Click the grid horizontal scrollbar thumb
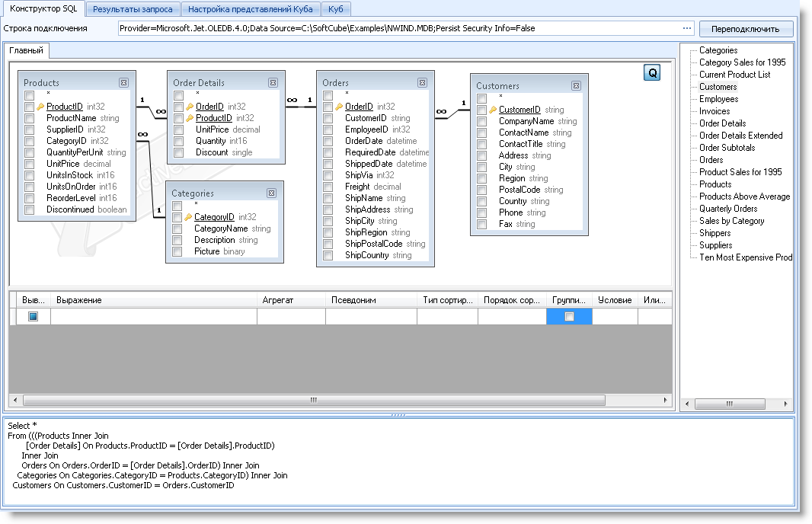 313,400
